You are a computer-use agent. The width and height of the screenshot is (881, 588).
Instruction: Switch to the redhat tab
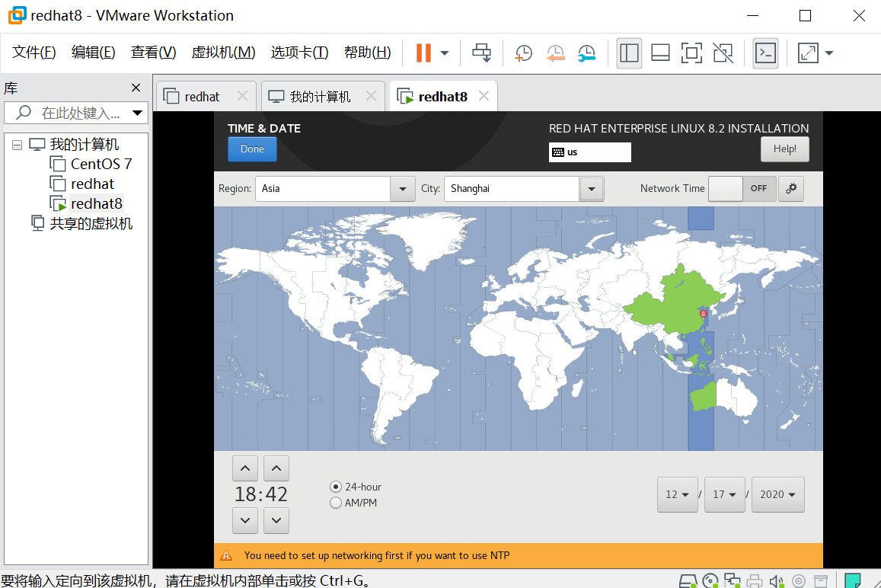click(202, 97)
